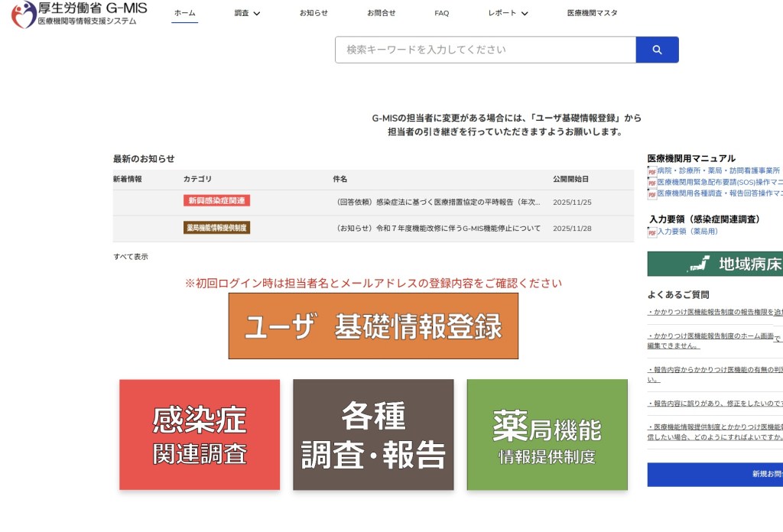Open the 各種調査・報告 brown tile
The image size is (783, 532).
pos(373,435)
